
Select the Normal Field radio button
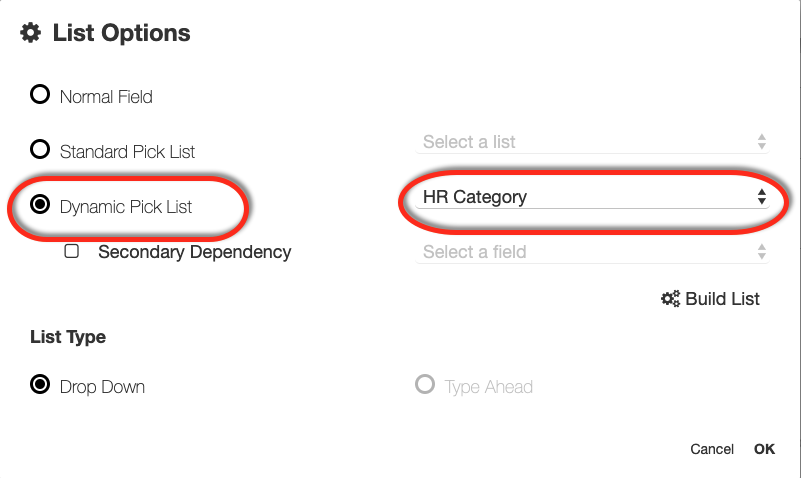point(40,96)
